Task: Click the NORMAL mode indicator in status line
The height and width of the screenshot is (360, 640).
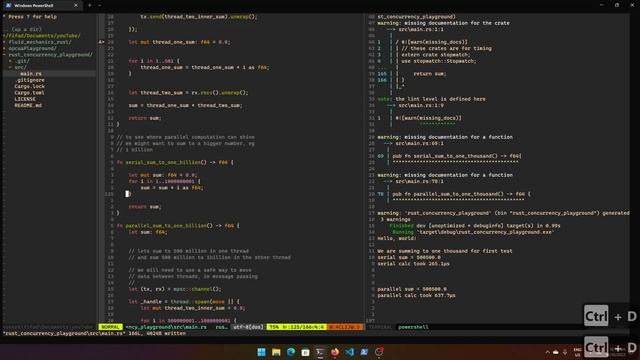Action: 110,327
